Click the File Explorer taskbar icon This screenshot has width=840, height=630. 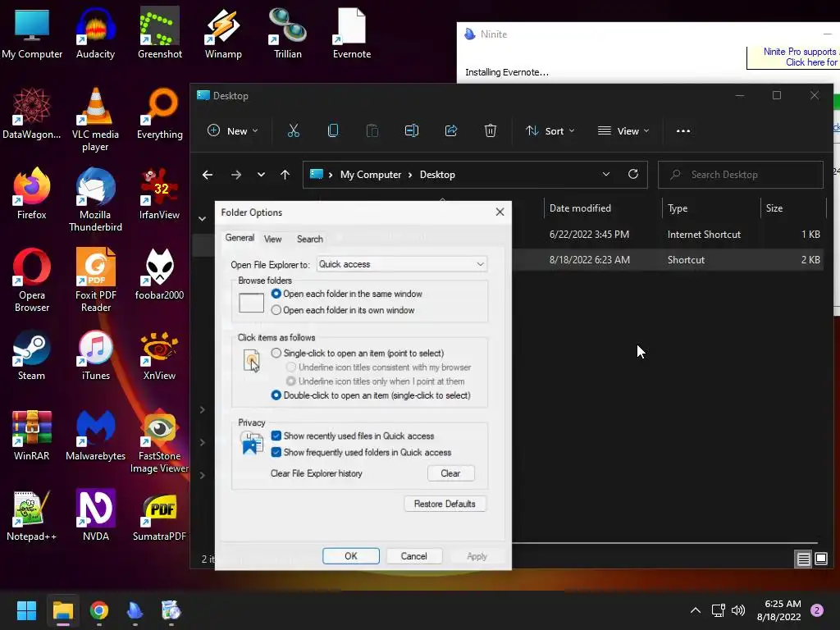62,610
